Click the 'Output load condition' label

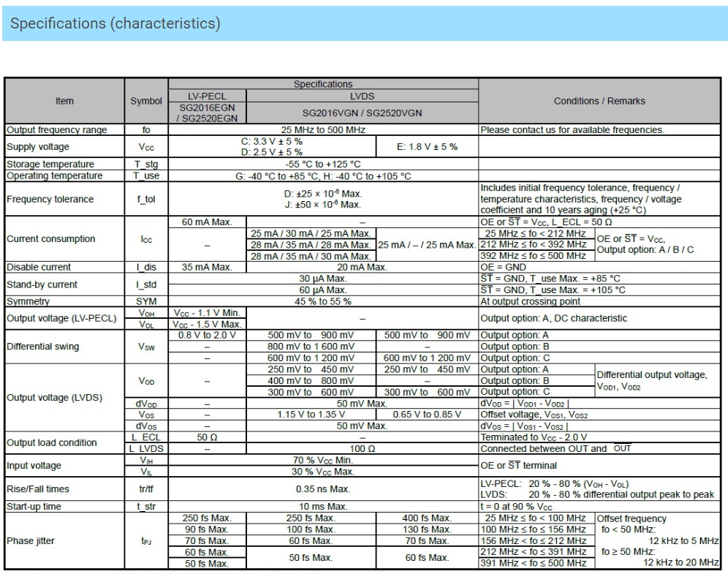click(52, 443)
